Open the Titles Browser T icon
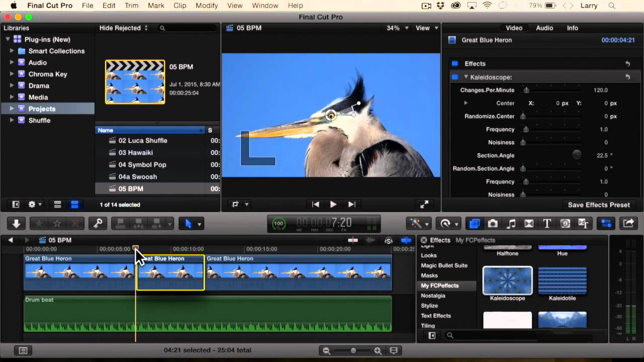Viewport: 644px width, 362px height. point(547,224)
